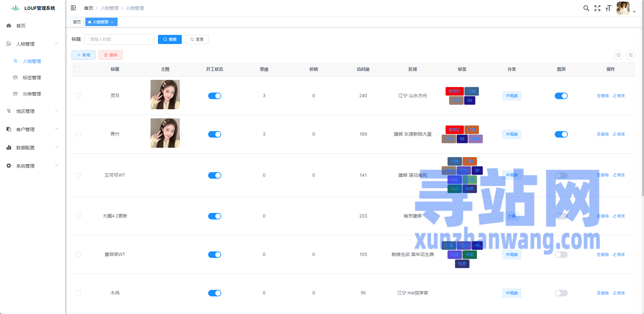
Task: Click the circular refresh table icon
Action: pyautogui.click(x=631, y=55)
